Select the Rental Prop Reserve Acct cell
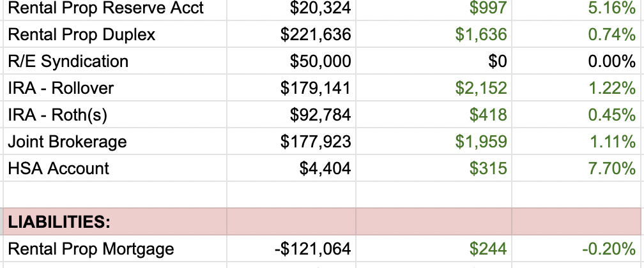The height and width of the screenshot is (268, 644). click(x=106, y=8)
